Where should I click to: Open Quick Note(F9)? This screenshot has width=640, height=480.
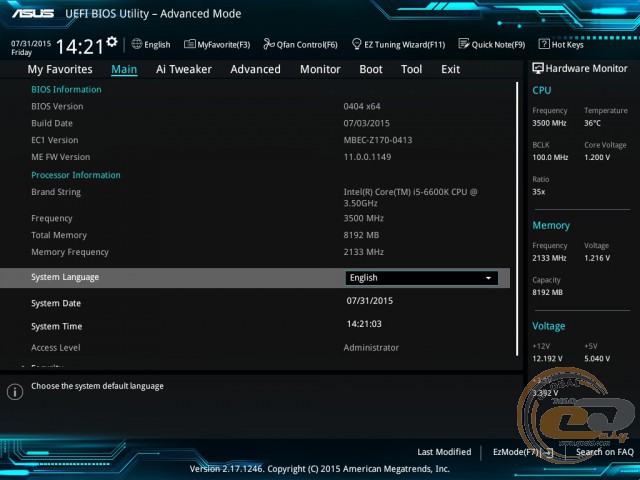coord(492,44)
